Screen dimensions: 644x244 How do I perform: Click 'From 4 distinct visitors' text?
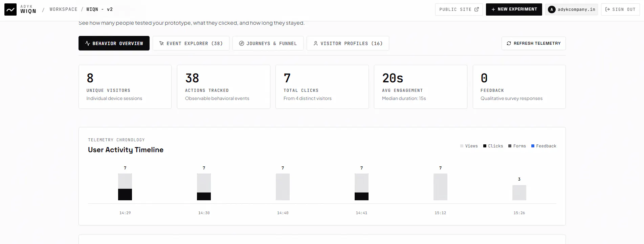point(308,99)
